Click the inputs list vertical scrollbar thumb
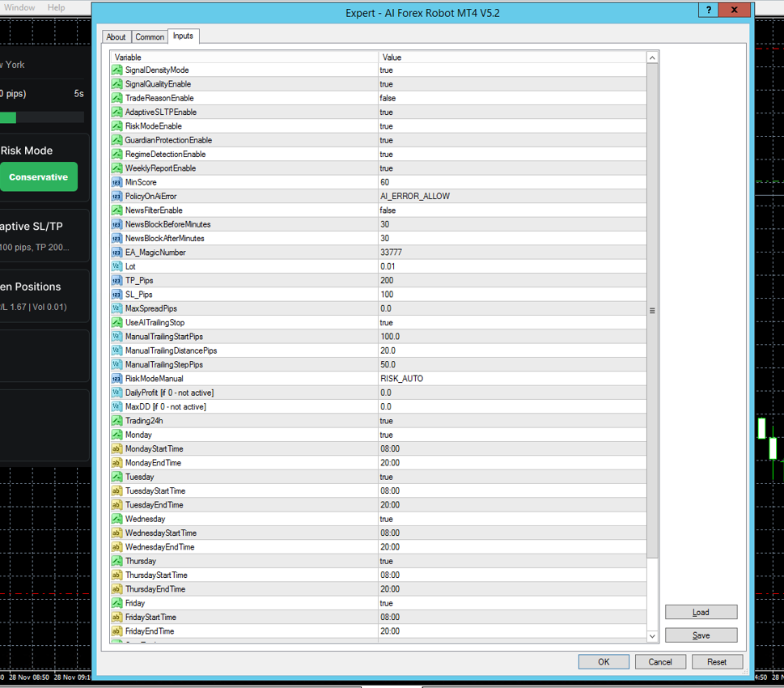 click(x=652, y=311)
